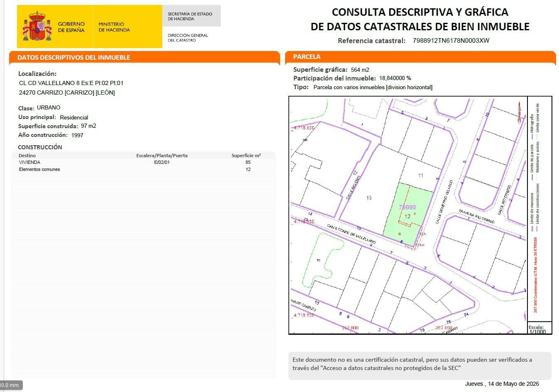The image size is (559, 392).
Task: Click 'DE DATOS CATASTRALES DE BIEN INMUEBLE' heading
Action: (x=420, y=27)
